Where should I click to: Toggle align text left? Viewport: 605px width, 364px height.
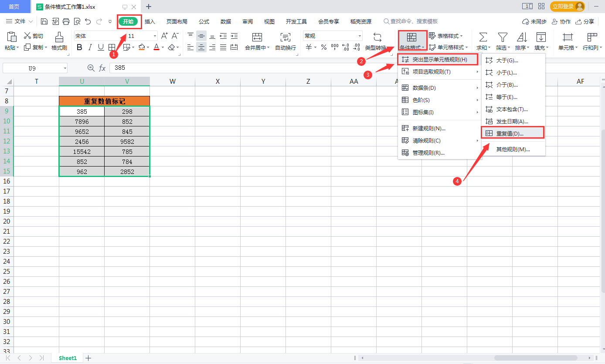click(190, 47)
